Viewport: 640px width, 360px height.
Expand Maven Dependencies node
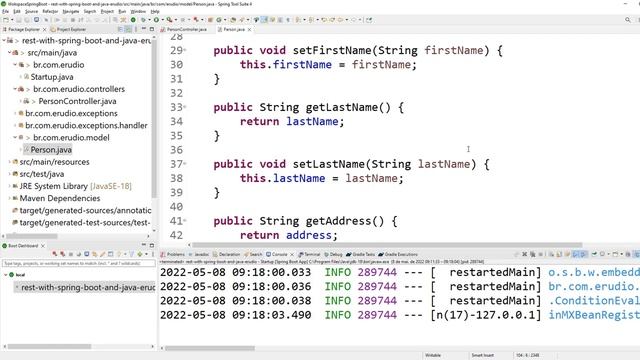click(x=9, y=198)
